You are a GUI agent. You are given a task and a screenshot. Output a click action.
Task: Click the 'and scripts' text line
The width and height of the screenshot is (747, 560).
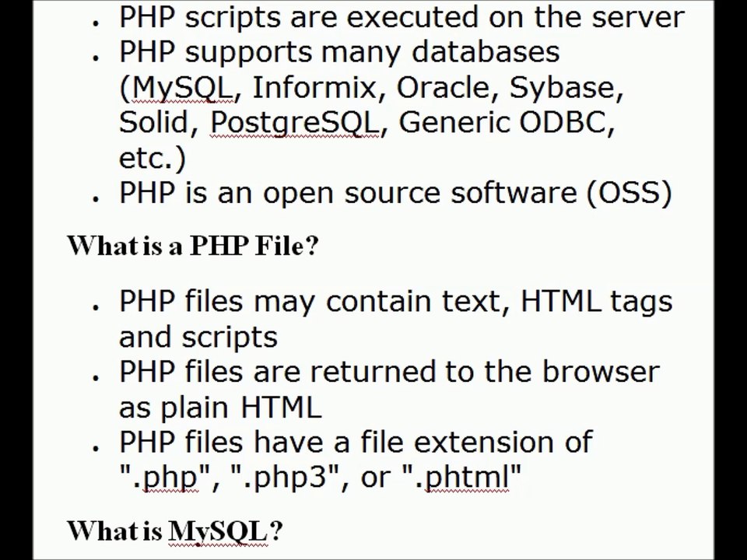[198, 338]
